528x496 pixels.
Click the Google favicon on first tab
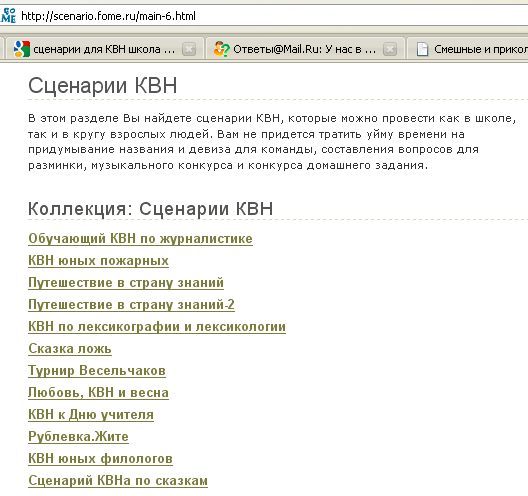tap(22, 49)
